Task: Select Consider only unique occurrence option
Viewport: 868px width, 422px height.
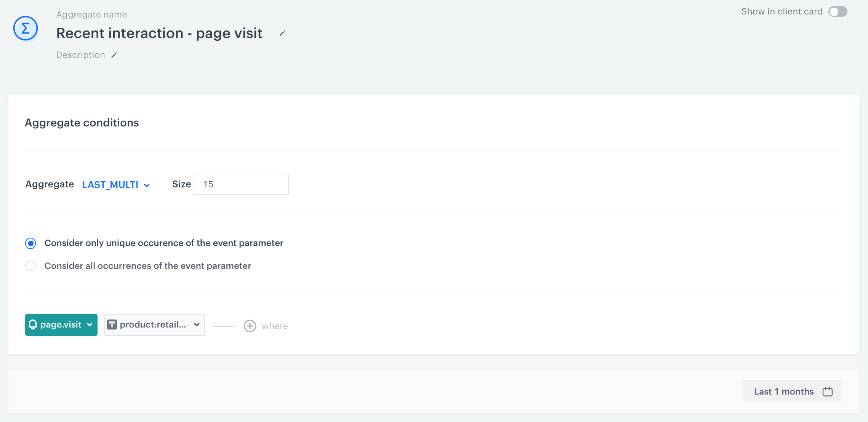Action: (x=30, y=243)
